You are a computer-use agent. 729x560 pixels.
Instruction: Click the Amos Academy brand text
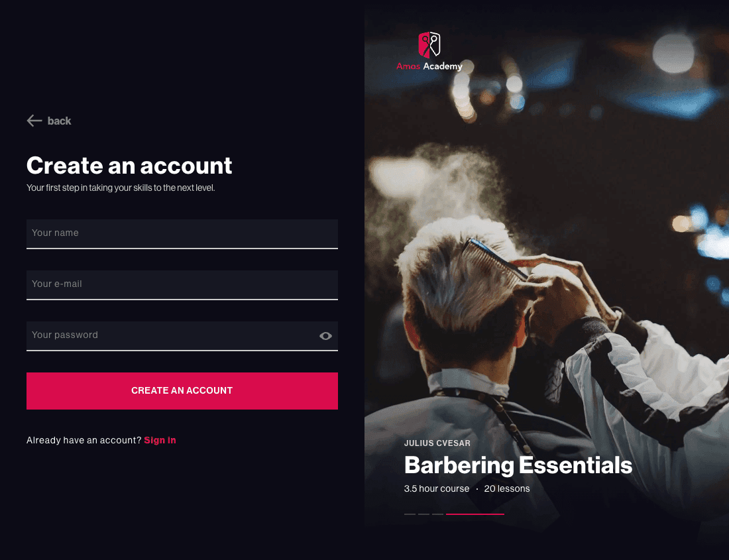(x=429, y=66)
